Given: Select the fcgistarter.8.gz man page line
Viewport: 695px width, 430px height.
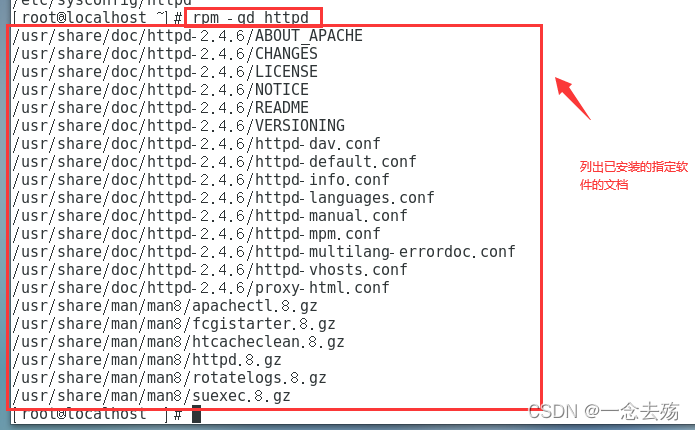Looking at the screenshot, I should tap(174, 324).
